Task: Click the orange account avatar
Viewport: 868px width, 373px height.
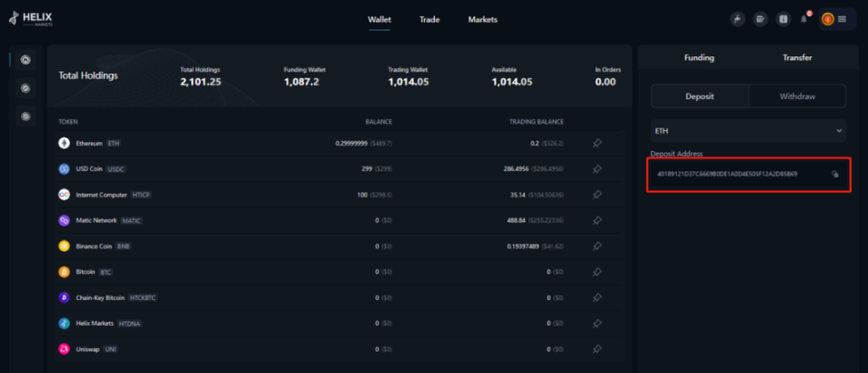Action: click(828, 20)
